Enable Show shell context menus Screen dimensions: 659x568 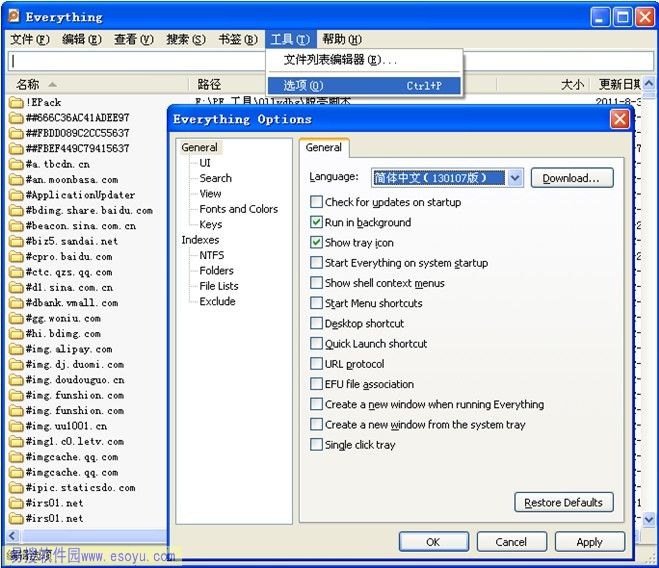pyautogui.click(x=316, y=283)
